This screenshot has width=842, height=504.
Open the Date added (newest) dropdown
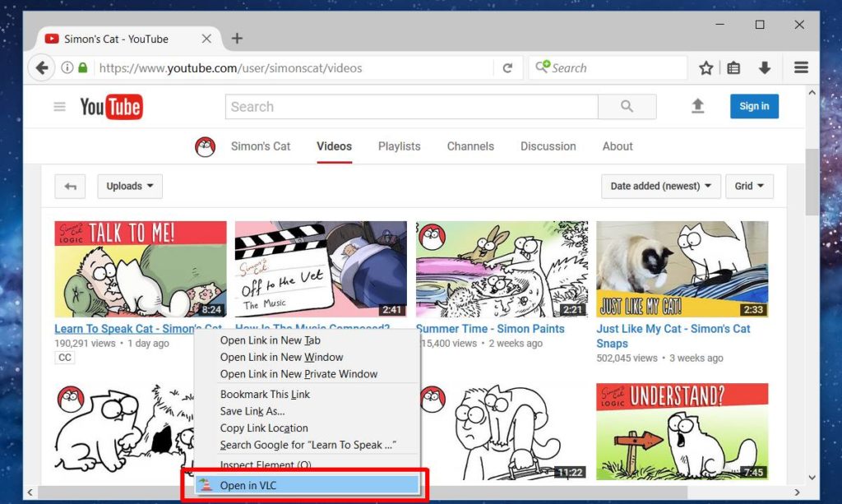(x=660, y=186)
